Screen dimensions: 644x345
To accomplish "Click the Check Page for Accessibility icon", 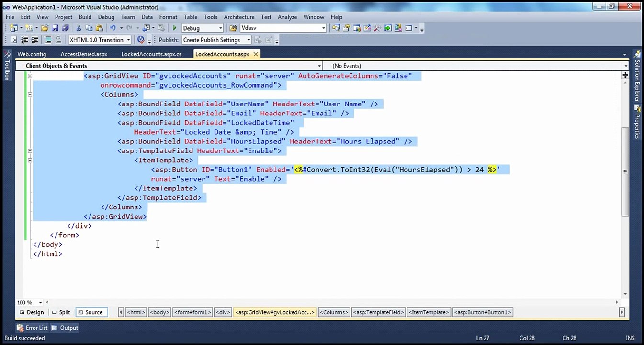I will (x=141, y=40).
